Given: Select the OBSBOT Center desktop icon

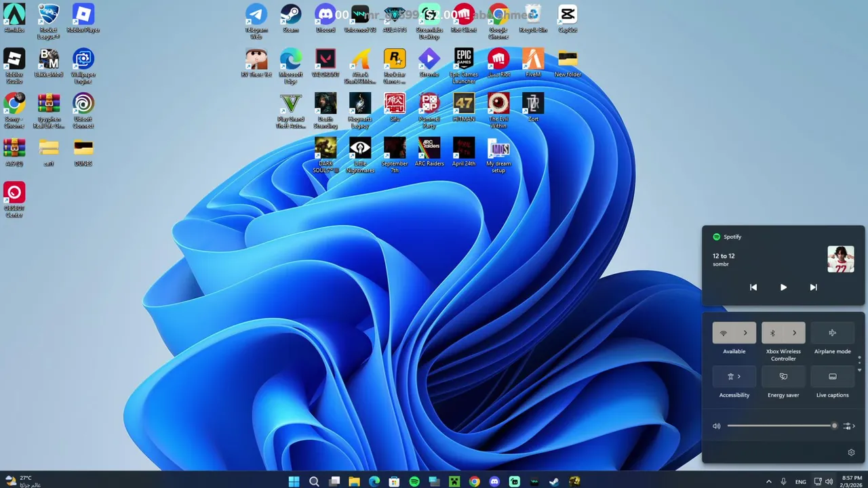Looking at the screenshot, I should (x=14, y=199).
